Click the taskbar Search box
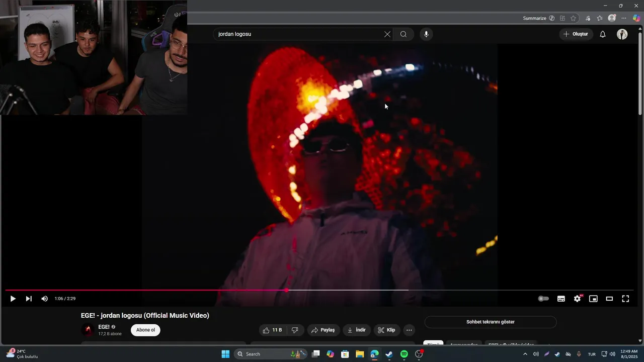 271,354
